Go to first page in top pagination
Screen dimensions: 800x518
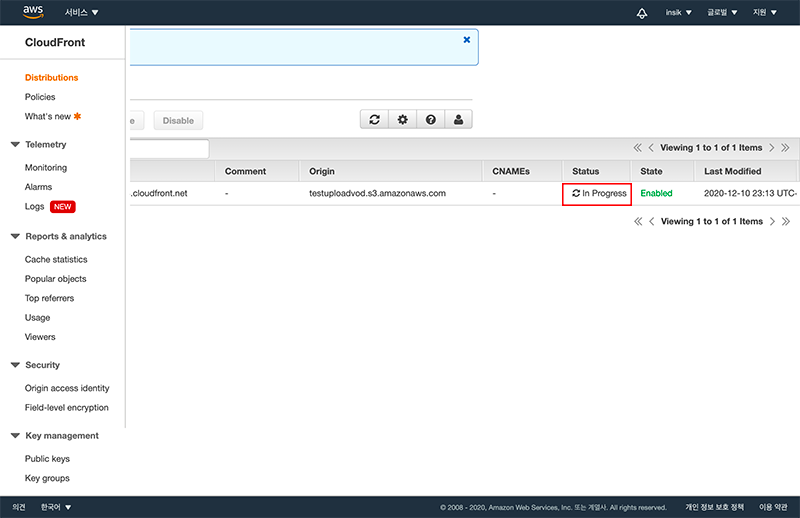(637, 147)
